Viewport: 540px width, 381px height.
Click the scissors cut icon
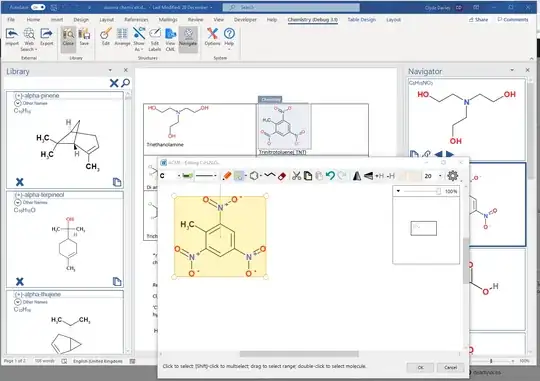tap(296, 176)
